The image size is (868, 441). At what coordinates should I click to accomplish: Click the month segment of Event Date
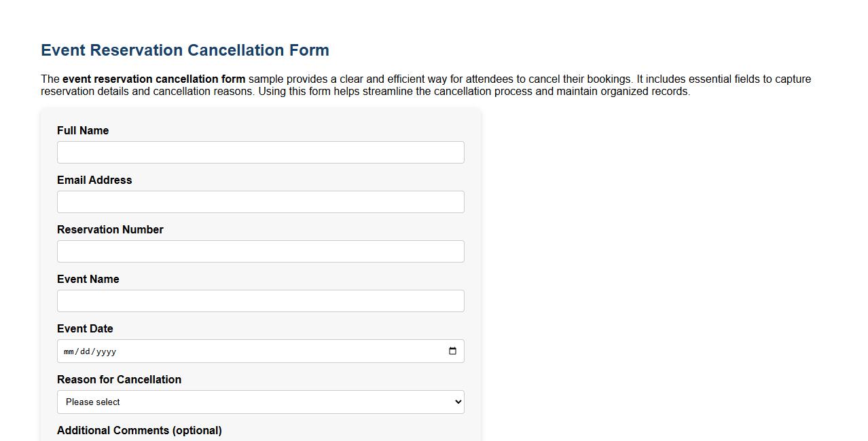point(68,351)
